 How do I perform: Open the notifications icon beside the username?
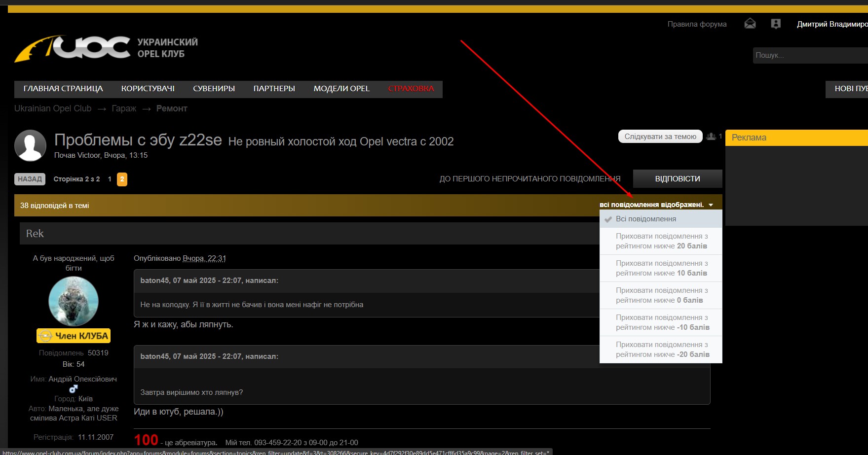tap(776, 24)
